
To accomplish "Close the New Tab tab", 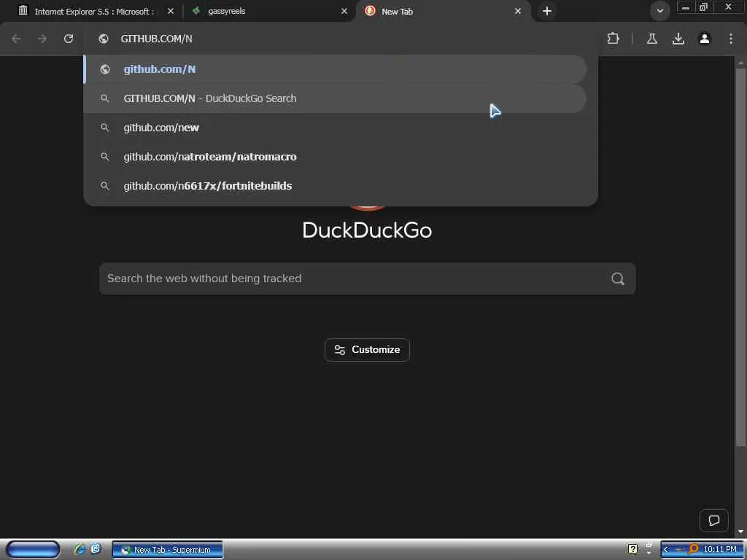I will pyautogui.click(x=518, y=11).
